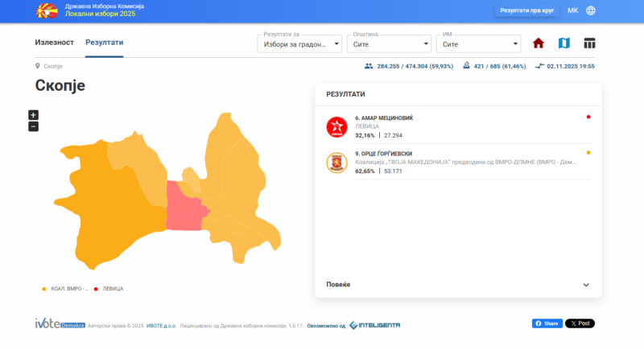Expand the Повеќе section

tap(457, 285)
